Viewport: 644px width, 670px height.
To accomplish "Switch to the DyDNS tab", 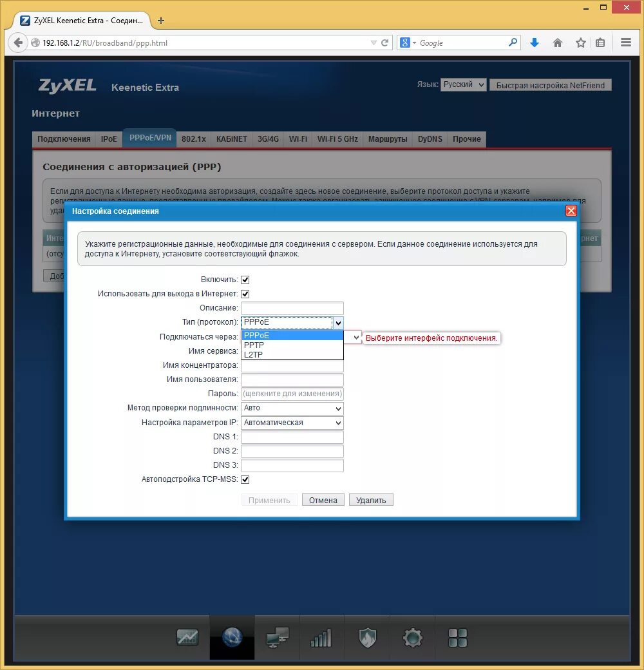I will (430, 139).
